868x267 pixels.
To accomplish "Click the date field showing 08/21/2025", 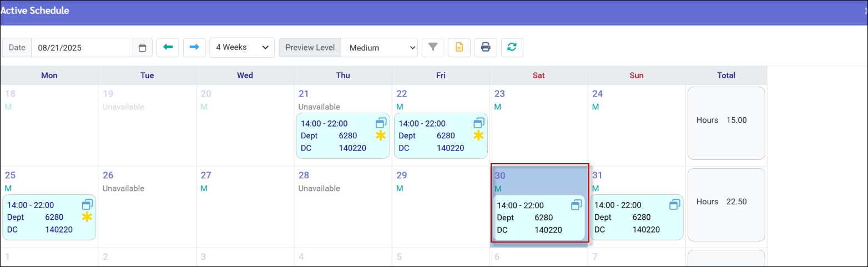I will pos(82,48).
